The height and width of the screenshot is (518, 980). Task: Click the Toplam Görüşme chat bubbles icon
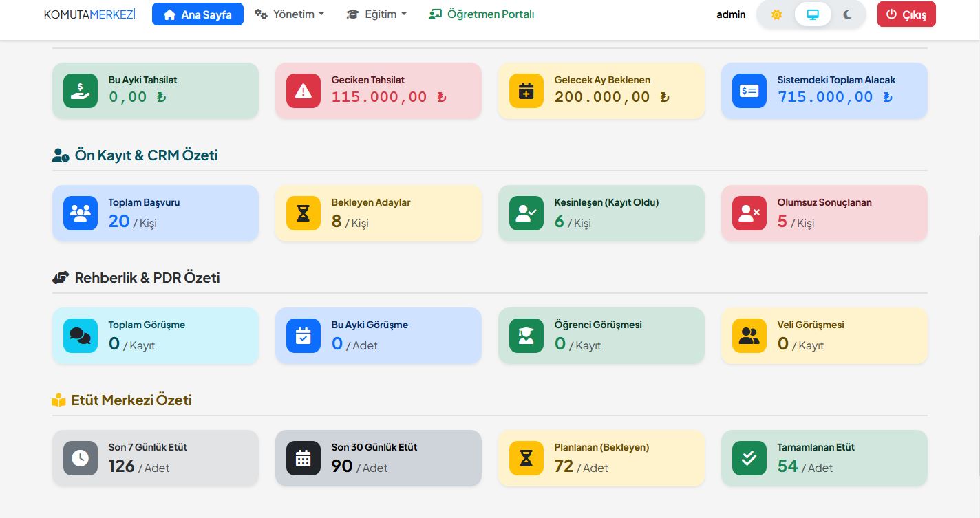(x=80, y=336)
